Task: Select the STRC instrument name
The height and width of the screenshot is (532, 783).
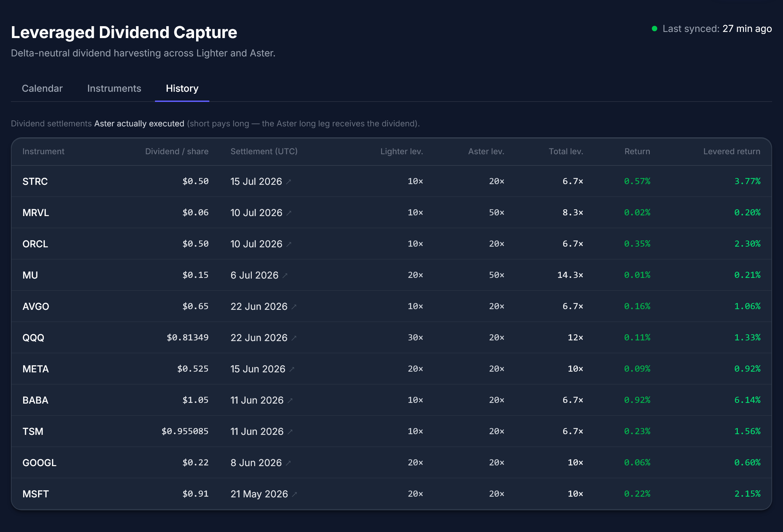Action: (35, 181)
